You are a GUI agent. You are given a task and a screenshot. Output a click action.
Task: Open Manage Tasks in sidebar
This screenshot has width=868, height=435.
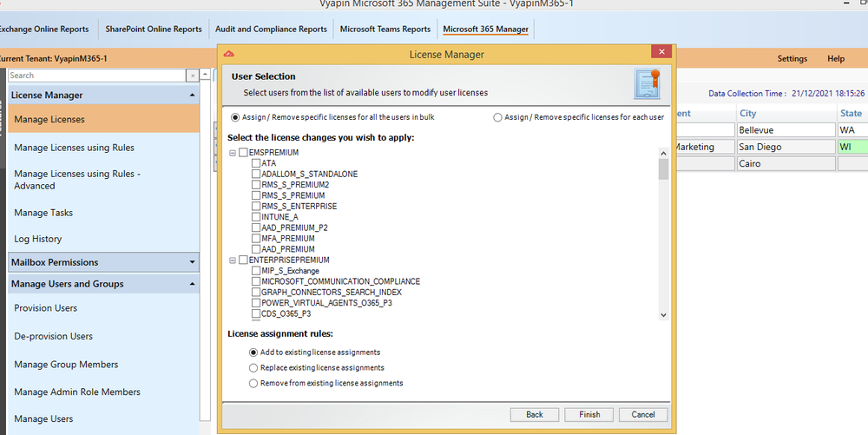(x=43, y=213)
